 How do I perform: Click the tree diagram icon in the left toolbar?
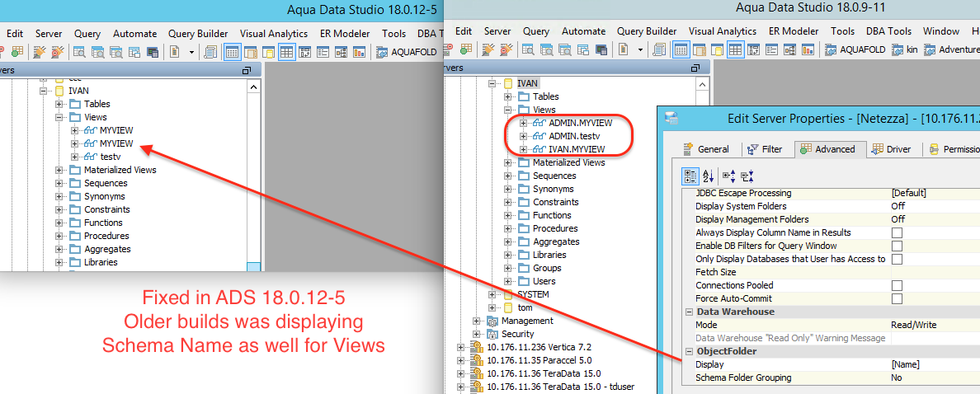click(x=341, y=52)
